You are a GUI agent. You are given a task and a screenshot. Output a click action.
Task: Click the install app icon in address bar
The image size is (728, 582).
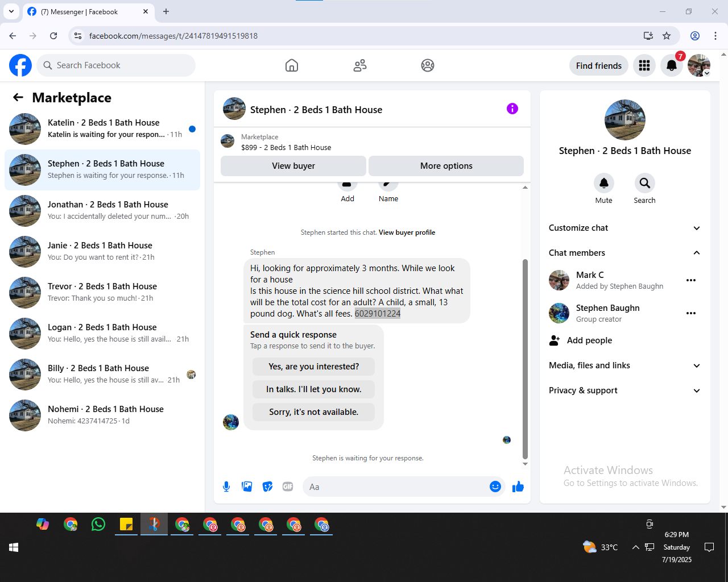[648, 36]
